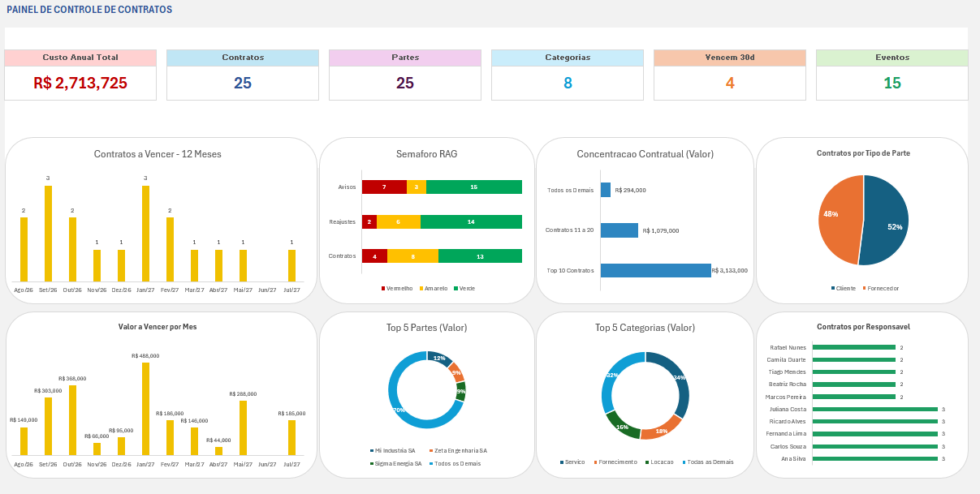Image resolution: width=980 pixels, height=494 pixels.
Task: Click the green Reajustes segment showing 14
Action: click(x=471, y=221)
